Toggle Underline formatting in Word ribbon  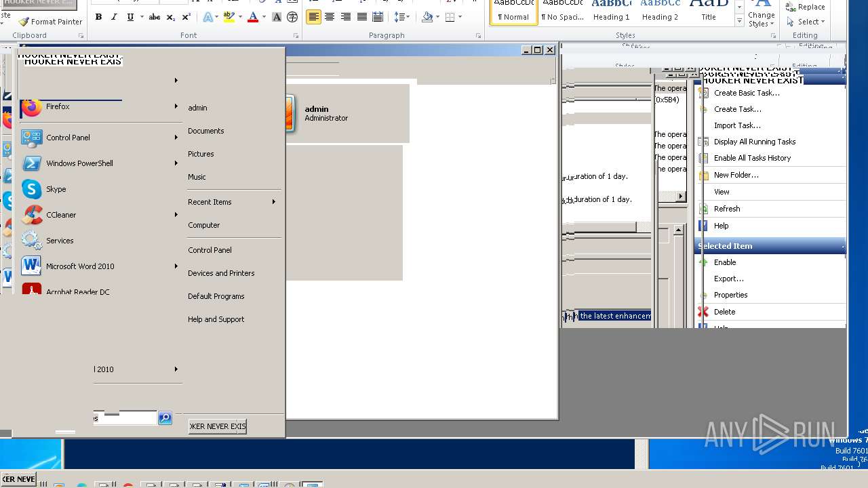[130, 17]
